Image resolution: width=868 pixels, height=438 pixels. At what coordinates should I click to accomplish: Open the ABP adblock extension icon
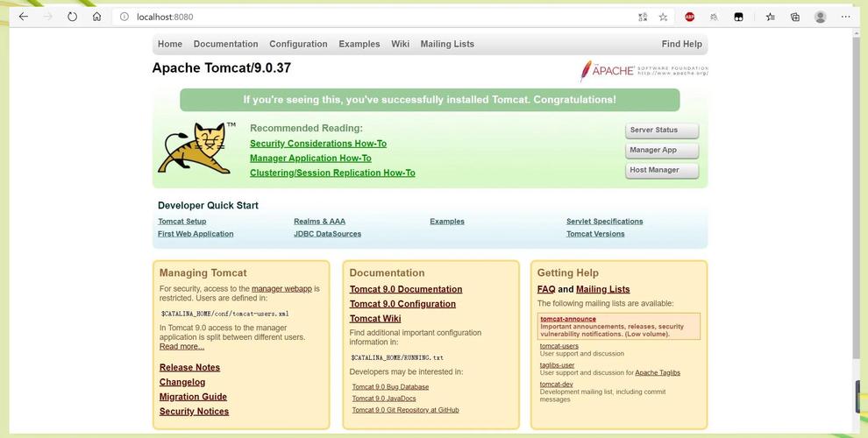coord(689,18)
